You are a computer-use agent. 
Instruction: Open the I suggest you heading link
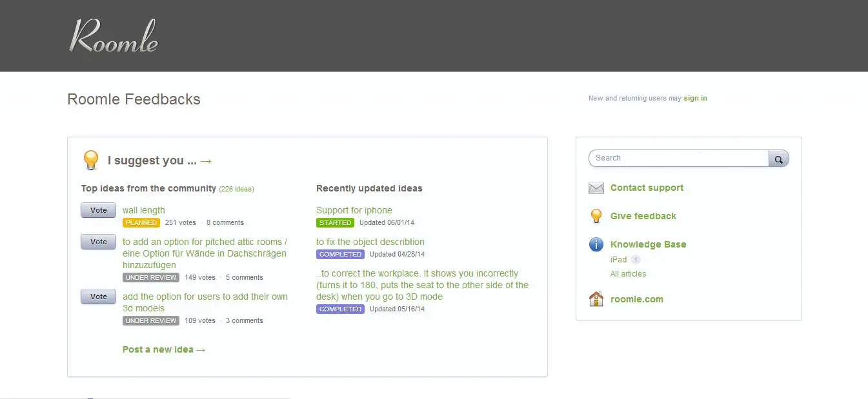pyautogui.click(x=160, y=161)
